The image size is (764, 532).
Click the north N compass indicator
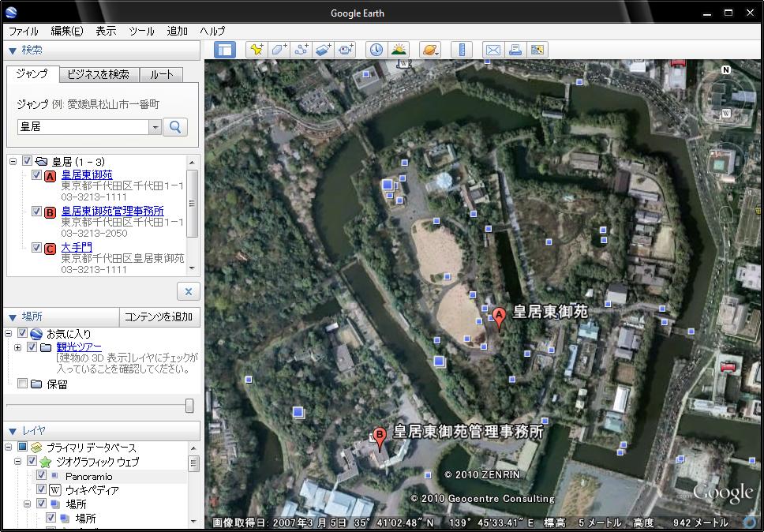(726, 70)
